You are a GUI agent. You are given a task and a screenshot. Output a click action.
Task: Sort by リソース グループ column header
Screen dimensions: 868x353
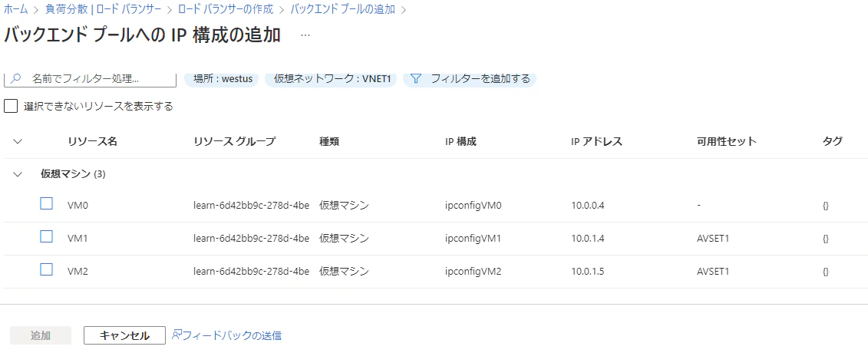point(234,142)
